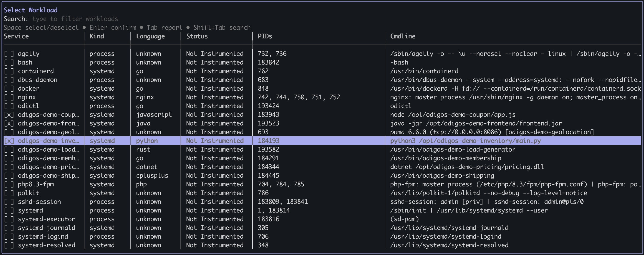Click the dotnet language cell
The height and width of the screenshot is (255, 644).
click(x=147, y=167)
